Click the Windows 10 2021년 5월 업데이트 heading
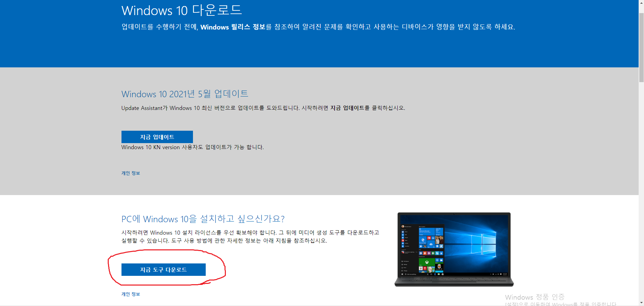Screen dimensions: 644x306 point(185,94)
